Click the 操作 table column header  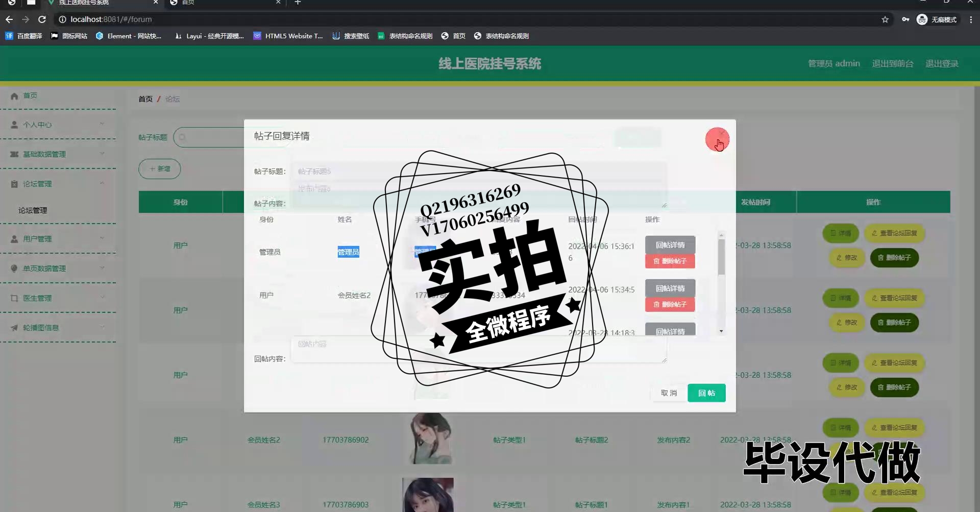(x=873, y=202)
